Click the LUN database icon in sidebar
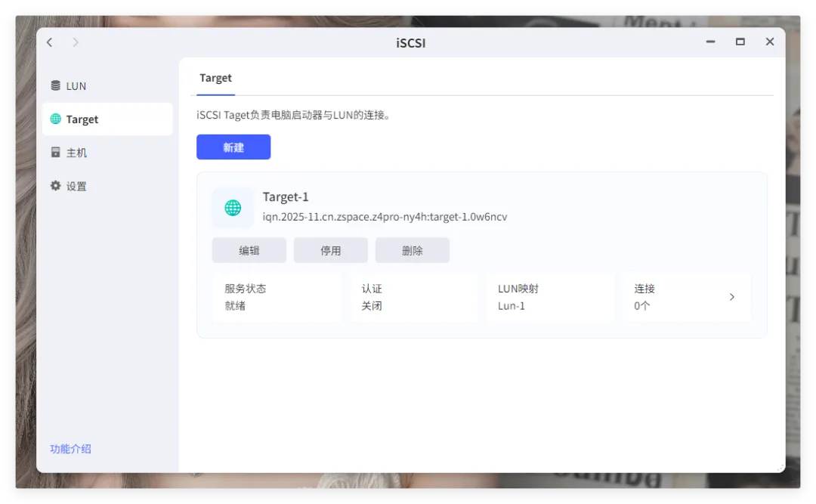 [x=55, y=85]
